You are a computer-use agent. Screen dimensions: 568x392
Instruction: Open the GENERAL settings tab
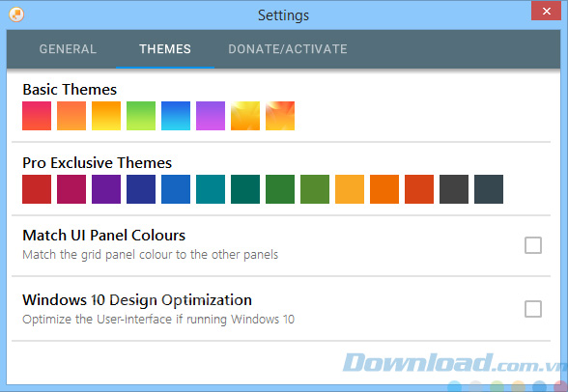[x=68, y=49]
